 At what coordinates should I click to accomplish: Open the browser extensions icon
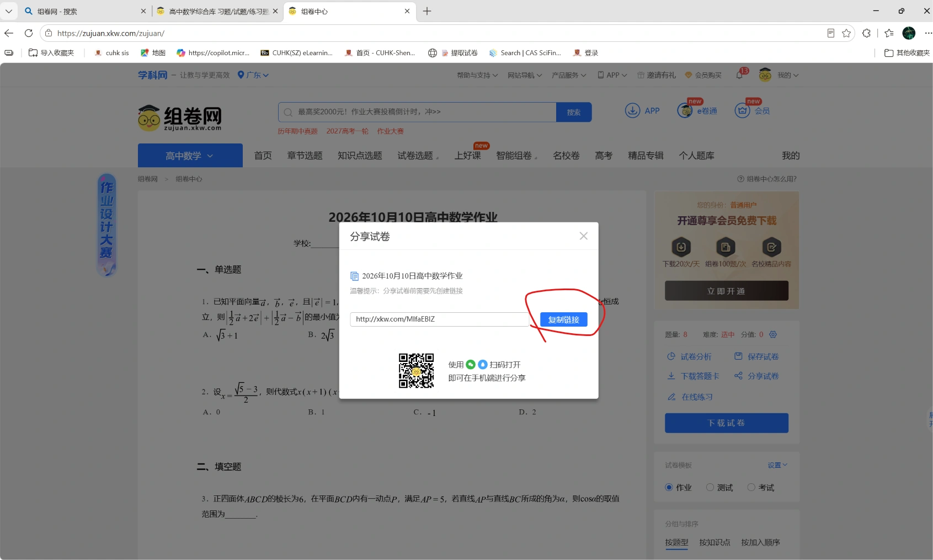(867, 33)
